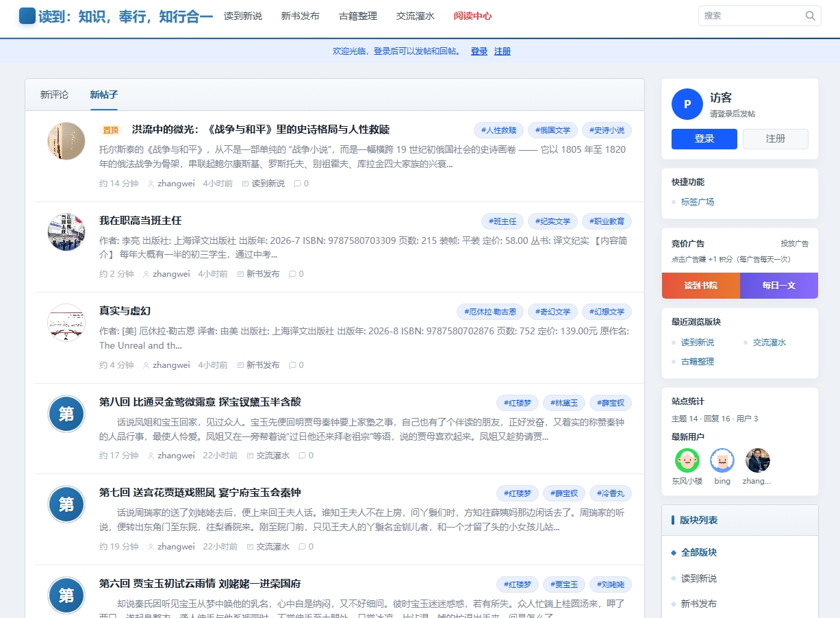Select 全部版块 in board list
This screenshot has width=840, height=618.
pos(699,552)
